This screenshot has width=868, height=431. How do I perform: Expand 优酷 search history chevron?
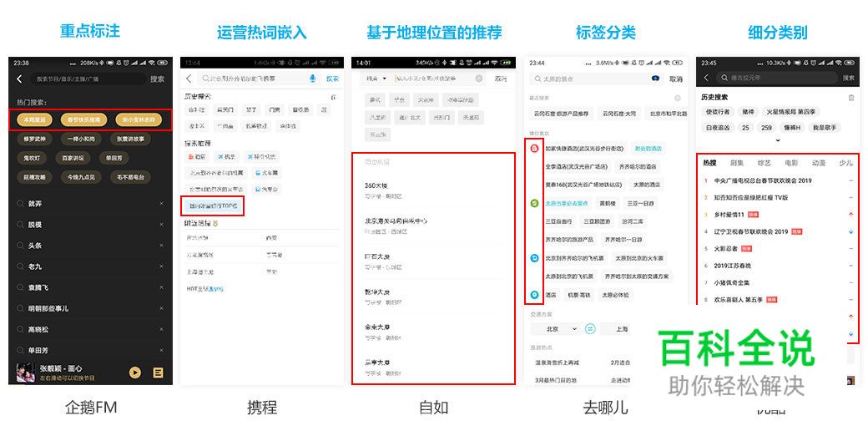[777, 140]
